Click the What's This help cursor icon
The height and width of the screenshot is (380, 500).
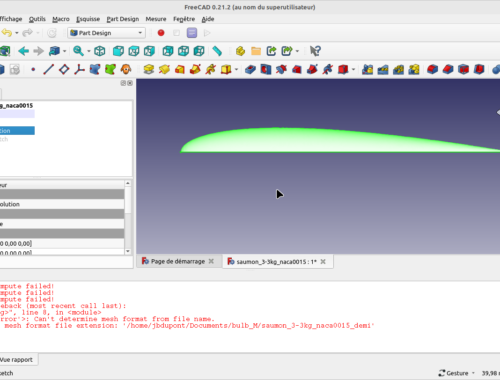[x=315, y=51]
